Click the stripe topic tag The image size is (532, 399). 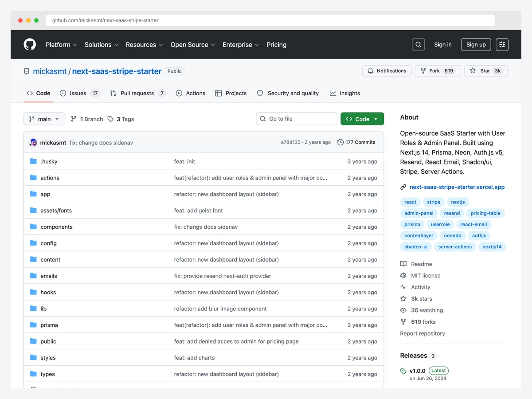[x=434, y=202]
